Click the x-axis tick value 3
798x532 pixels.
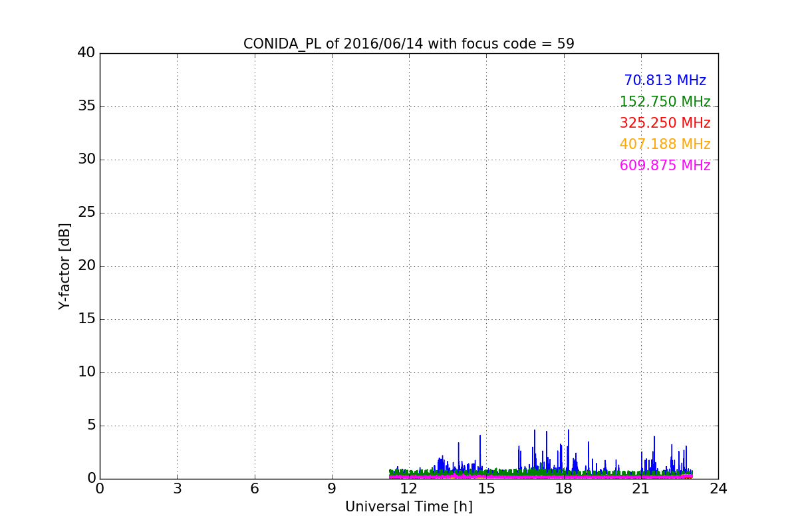tap(177, 488)
